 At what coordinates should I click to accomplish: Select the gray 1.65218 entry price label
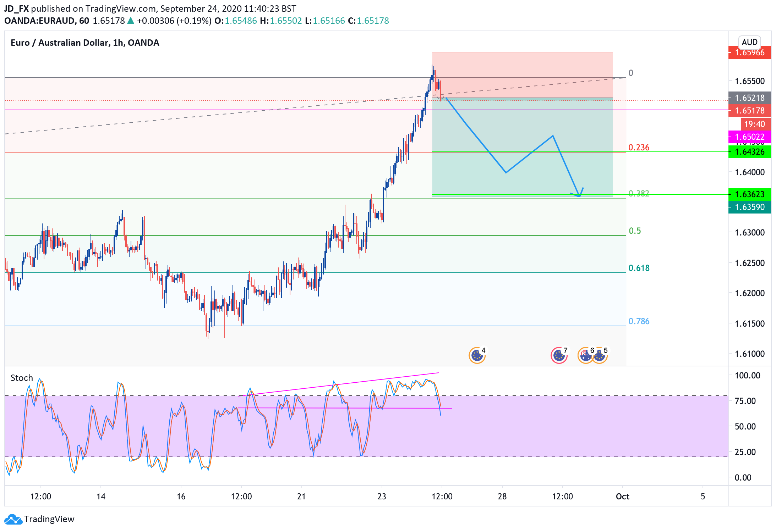click(x=749, y=98)
